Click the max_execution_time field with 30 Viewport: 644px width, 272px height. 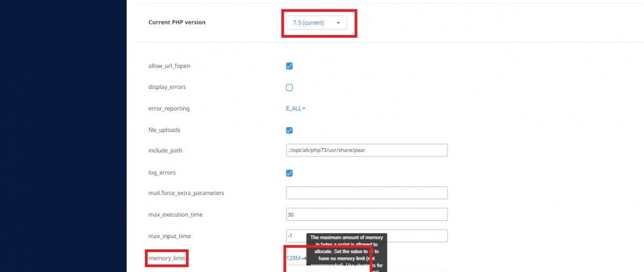click(367, 214)
